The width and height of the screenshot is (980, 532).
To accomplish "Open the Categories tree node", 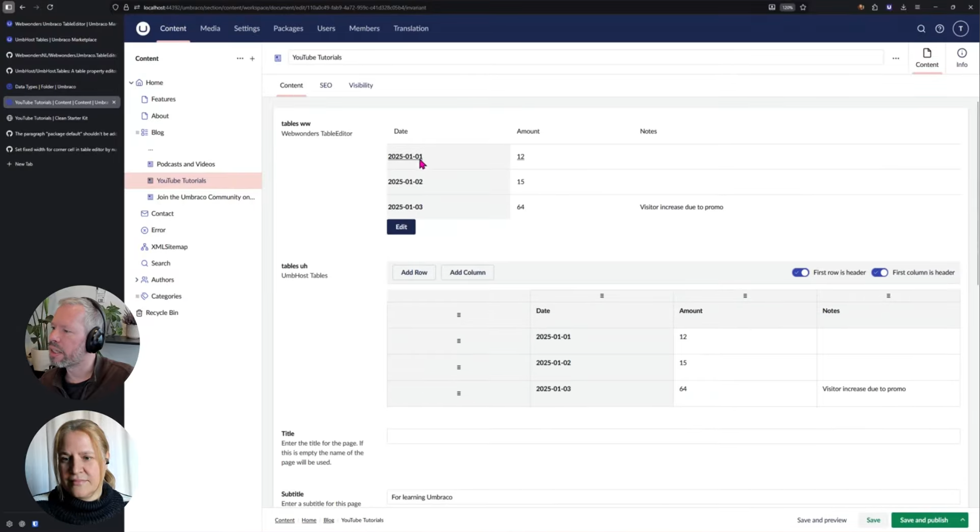I will coord(166,296).
